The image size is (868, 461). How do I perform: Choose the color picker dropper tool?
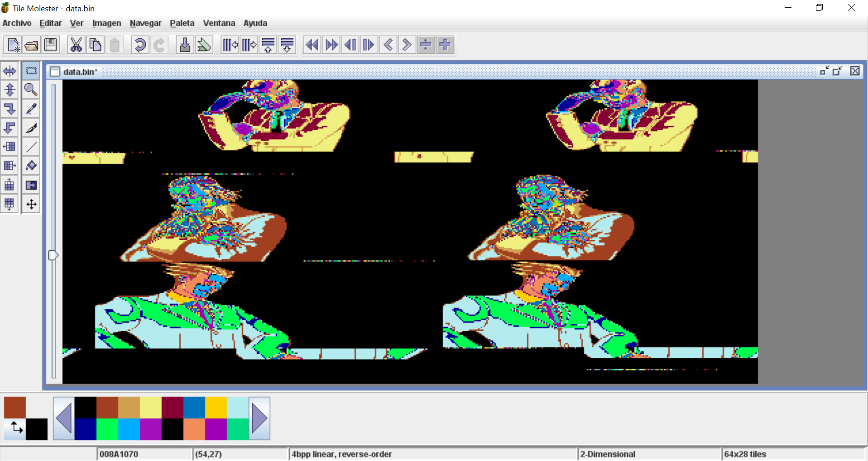click(x=31, y=109)
